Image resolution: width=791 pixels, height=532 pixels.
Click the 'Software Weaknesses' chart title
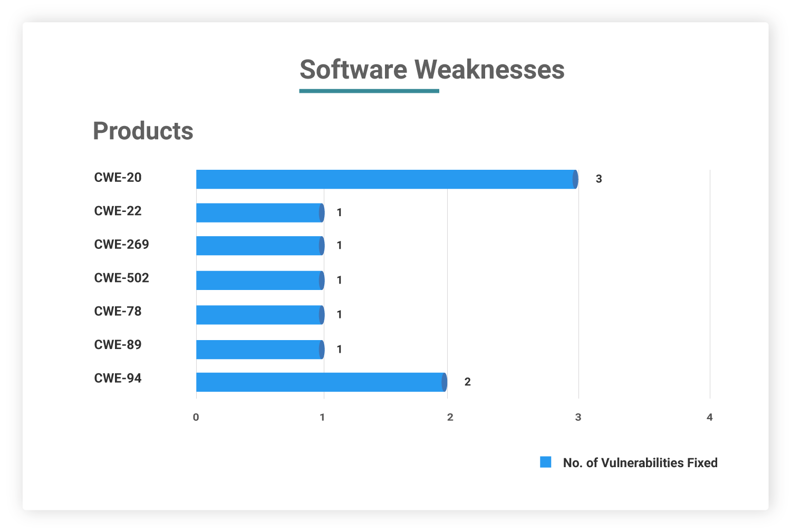tap(432, 70)
